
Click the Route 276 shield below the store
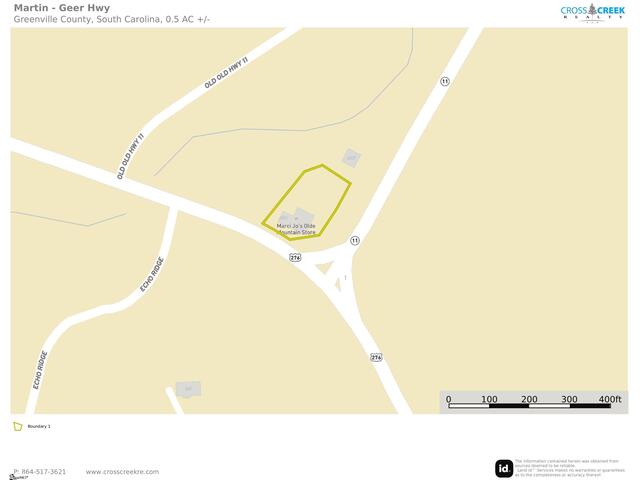click(x=295, y=258)
